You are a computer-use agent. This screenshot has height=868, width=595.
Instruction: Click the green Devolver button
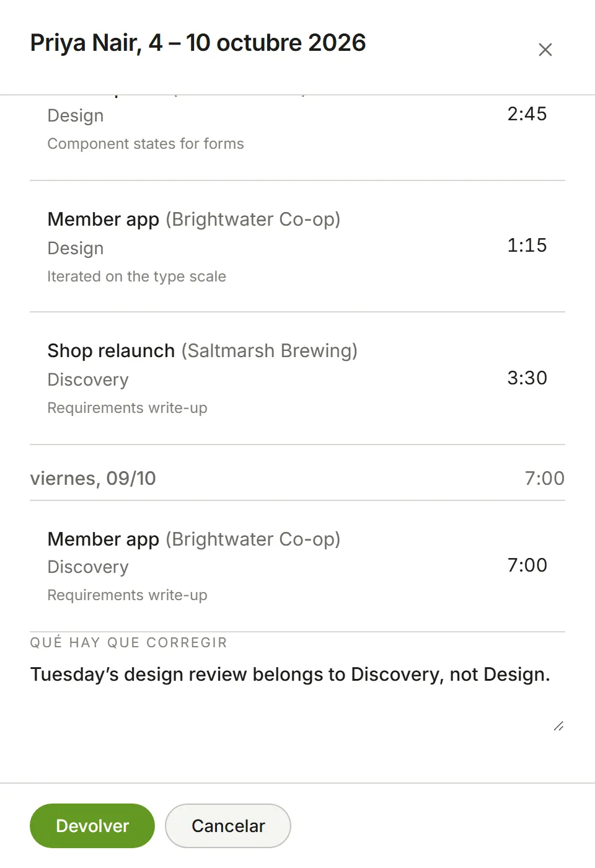tap(92, 826)
